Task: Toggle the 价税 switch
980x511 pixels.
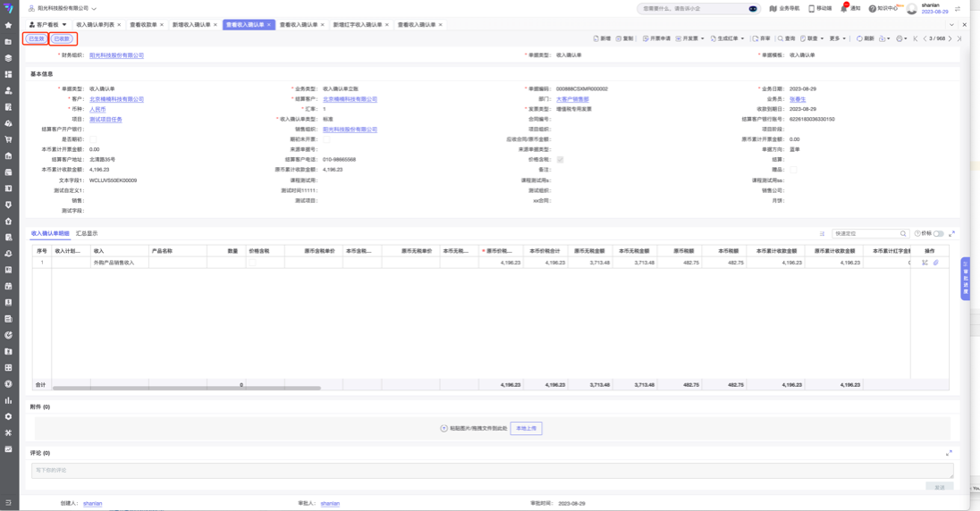Action: (938, 234)
